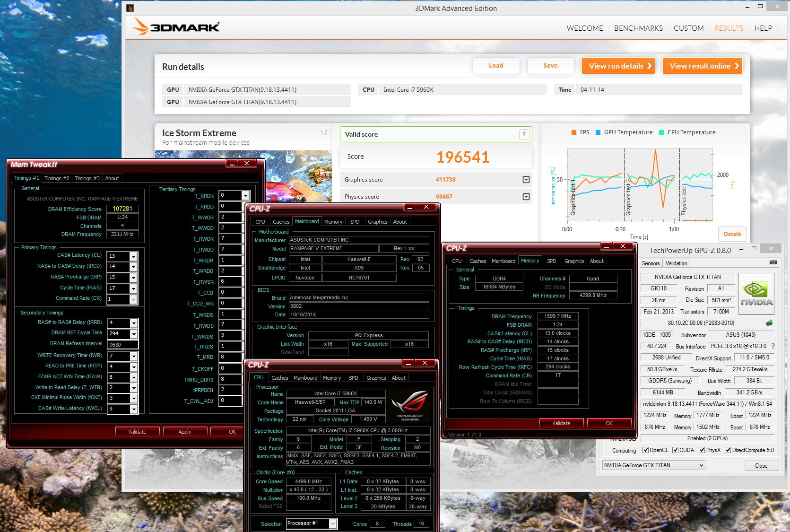Open Graphics tab in CPU-Z Mainboard window
Screen dimensions: 790x532
[377, 222]
